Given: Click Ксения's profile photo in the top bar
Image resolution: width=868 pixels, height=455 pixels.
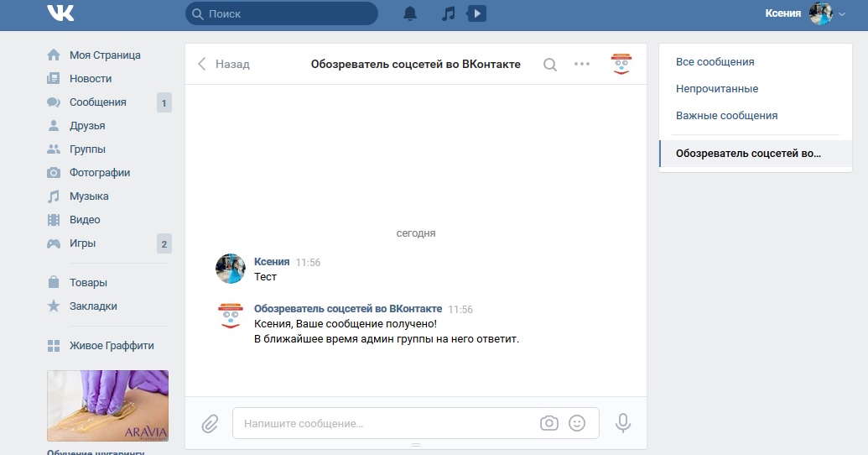Looking at the screenshot, I should [821, 13].
